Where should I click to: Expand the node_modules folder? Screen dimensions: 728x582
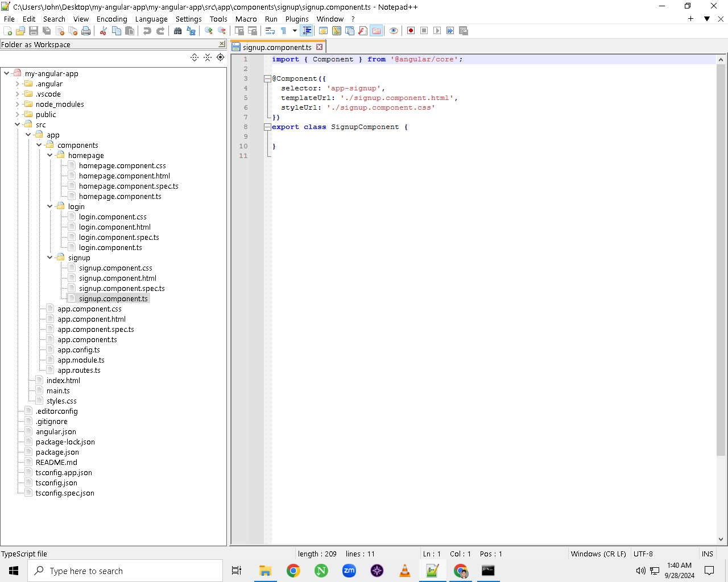coord(17,104)
